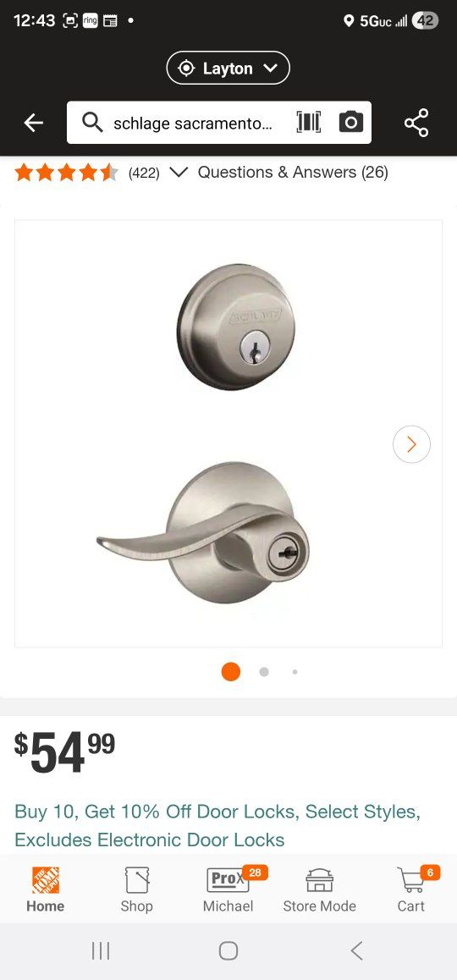Select the third image carousel dot

pyautogui.click(x=295, y=672)
